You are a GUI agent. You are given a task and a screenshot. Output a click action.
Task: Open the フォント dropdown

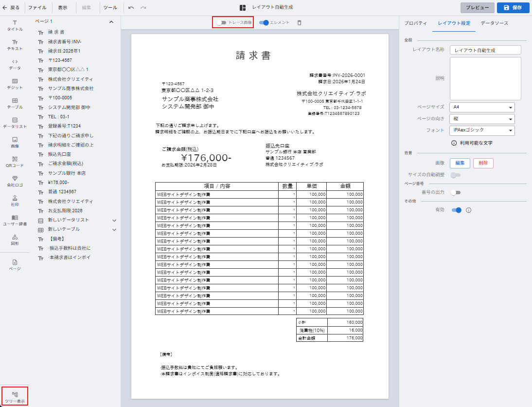pos(482,130)
